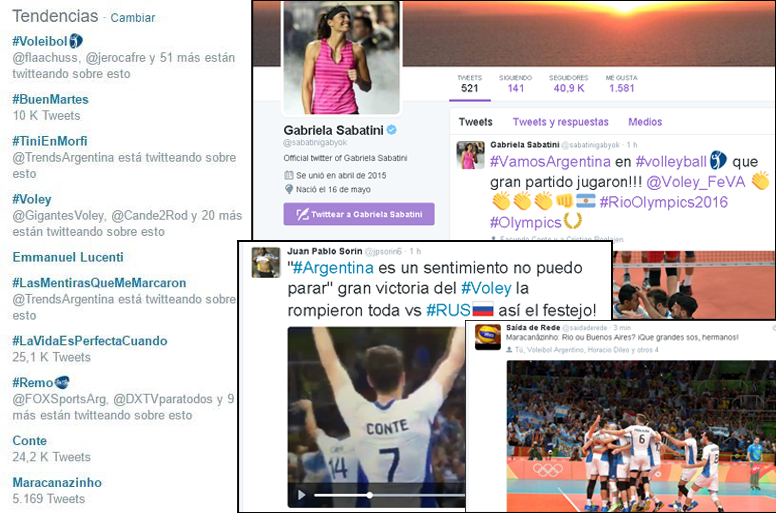
Task: Click the rowing emoji icon beside #Remo
Action: click(62, 382)
